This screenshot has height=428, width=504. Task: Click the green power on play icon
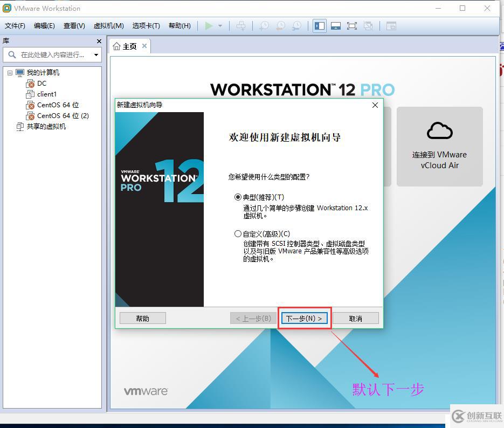click(209, 26)
